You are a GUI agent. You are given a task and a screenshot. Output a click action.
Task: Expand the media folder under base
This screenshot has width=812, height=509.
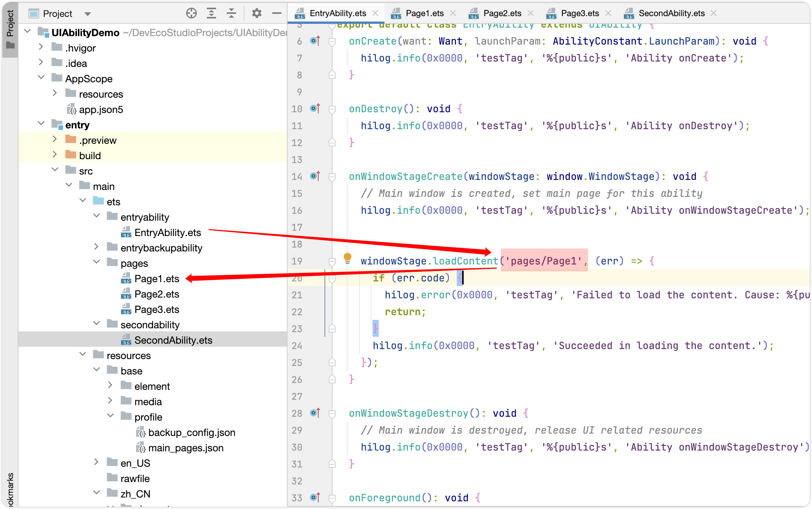[x=110, y=400]
